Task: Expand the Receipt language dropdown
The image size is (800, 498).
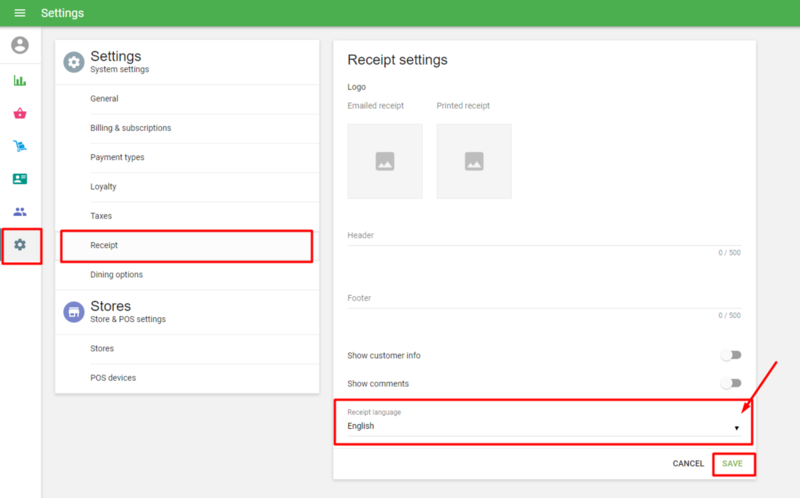Action: (542, 426)
